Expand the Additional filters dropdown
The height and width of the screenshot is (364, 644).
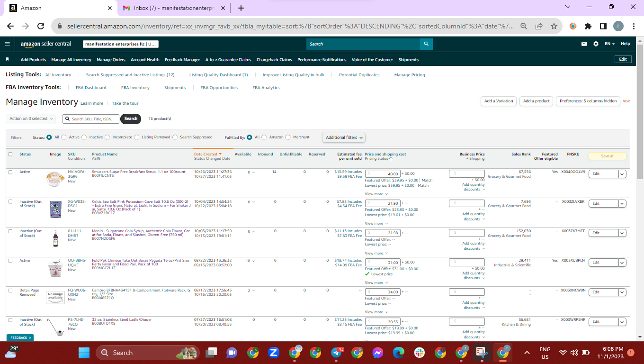point(344,137)
